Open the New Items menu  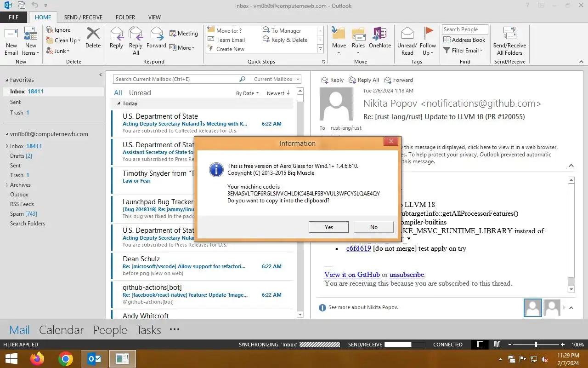pyautogui.click(x=30, y=41)
